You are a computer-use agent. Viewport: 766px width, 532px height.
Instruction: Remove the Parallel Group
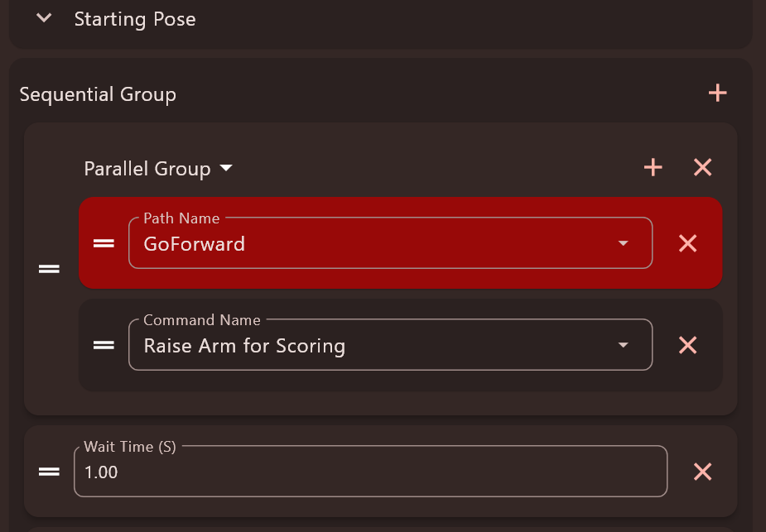[702, 167]
